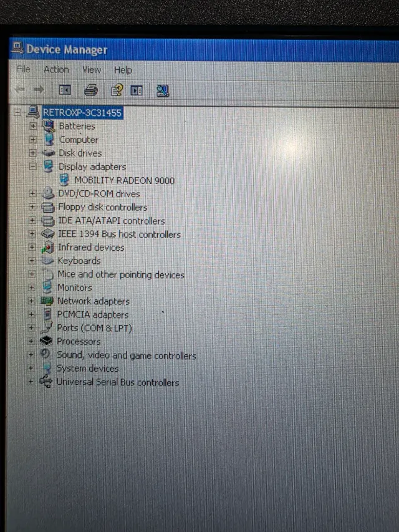Select Mice and other pointing devices label

point(121,274)
